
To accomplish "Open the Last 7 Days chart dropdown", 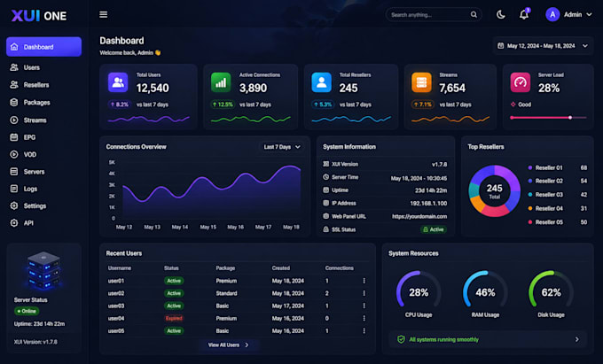I will click(x=282, y=147).
